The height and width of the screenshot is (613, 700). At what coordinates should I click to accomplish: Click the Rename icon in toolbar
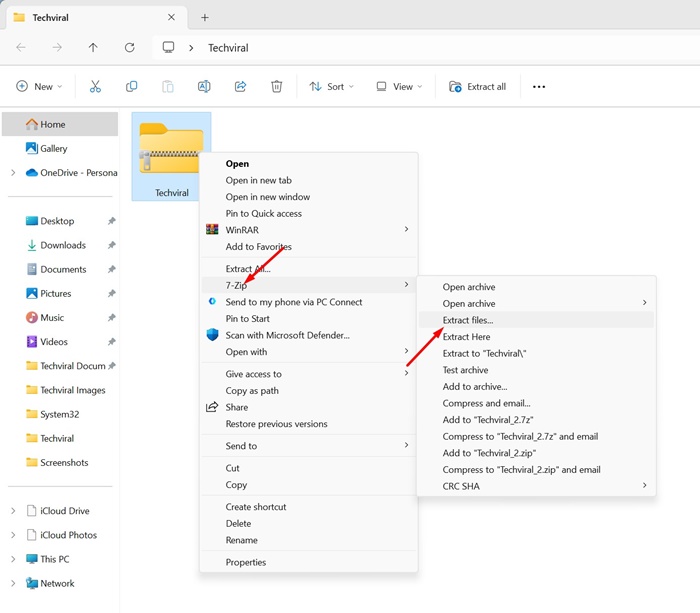coord(204,87)
